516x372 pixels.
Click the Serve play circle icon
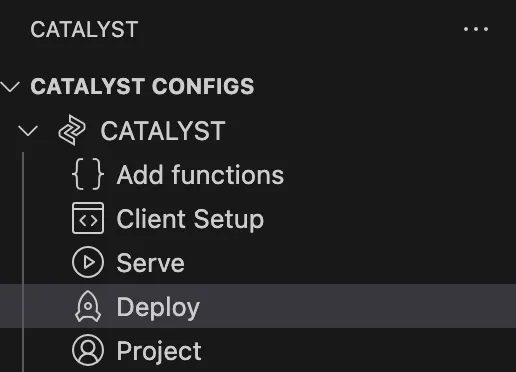click(x=88, y=262)
